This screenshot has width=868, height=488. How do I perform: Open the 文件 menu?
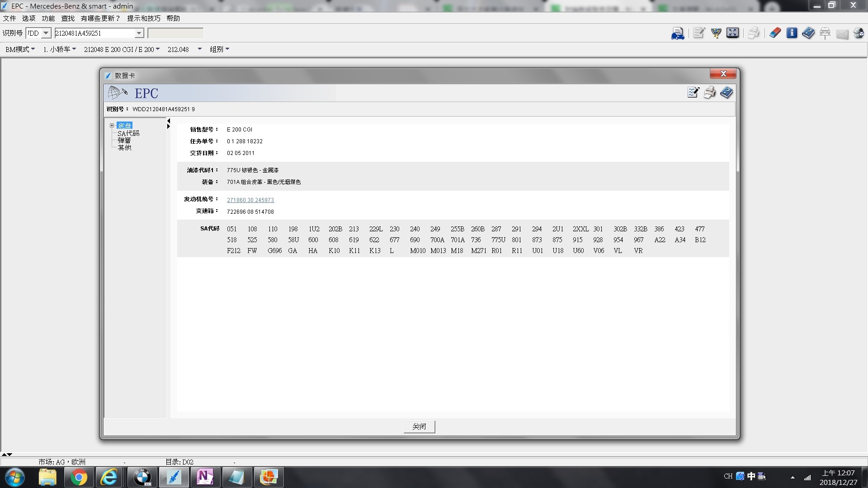pos(9,18)
